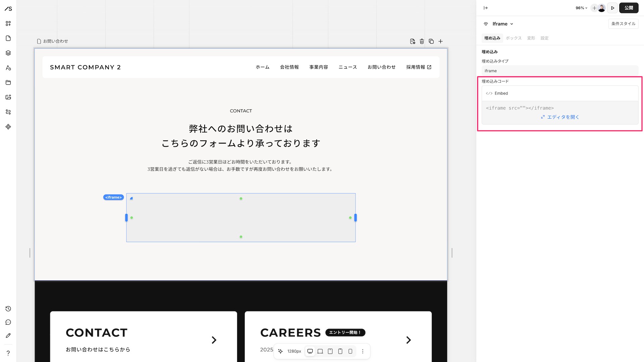Open the components icon in sidebar
This screenshot has height=362, width=644.
pyautogui.click(x=8, y=127)
